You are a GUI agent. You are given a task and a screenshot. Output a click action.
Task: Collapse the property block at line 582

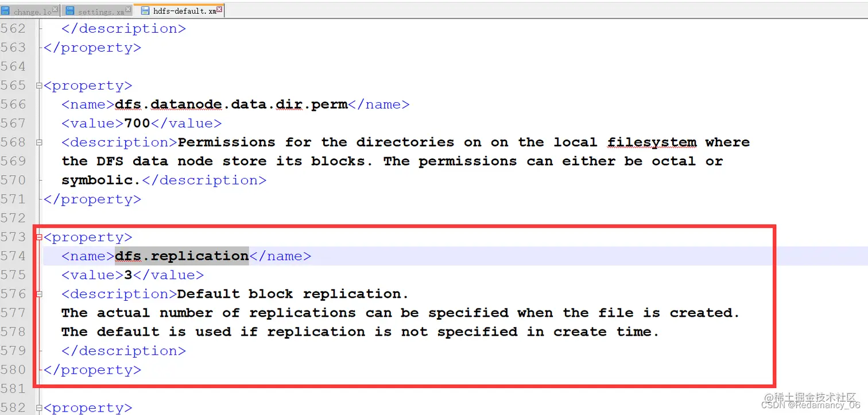(39, 408)
